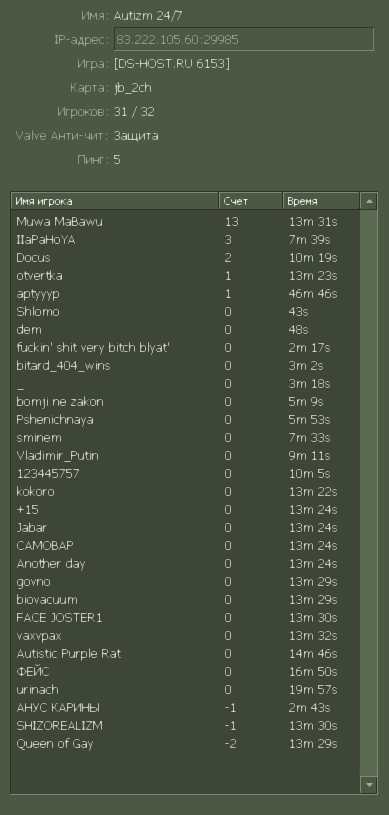
Task: Sort players by the Время column
Action: click(x=321, y=201)
